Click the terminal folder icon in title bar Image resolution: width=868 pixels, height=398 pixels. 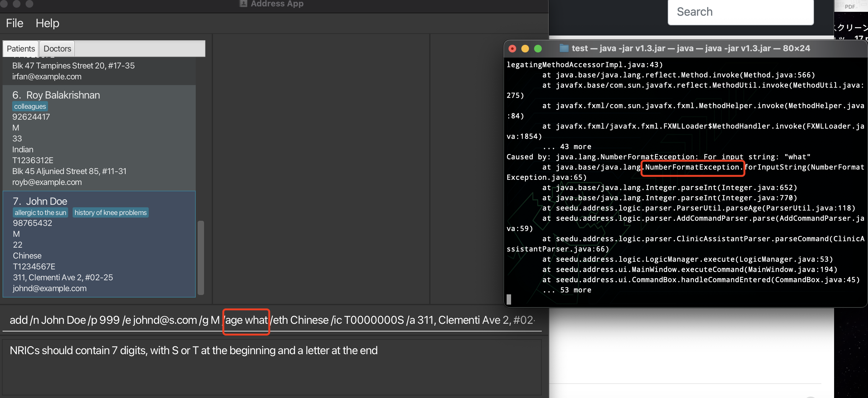pyautogui.click(x=564, y=48)
